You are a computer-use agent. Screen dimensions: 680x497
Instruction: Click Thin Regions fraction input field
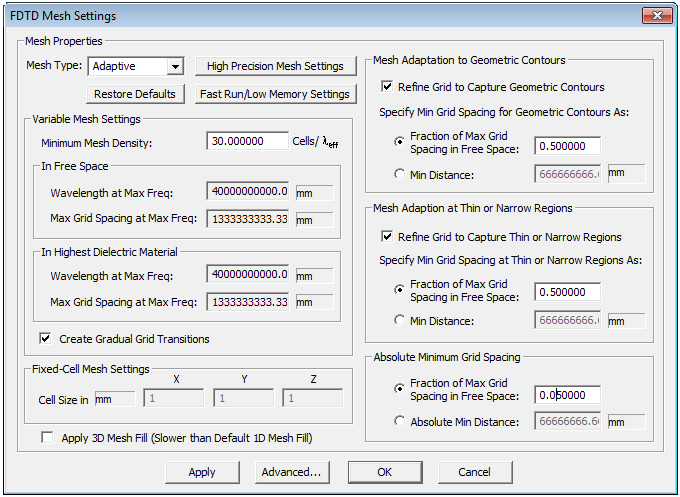coord(567,292)
